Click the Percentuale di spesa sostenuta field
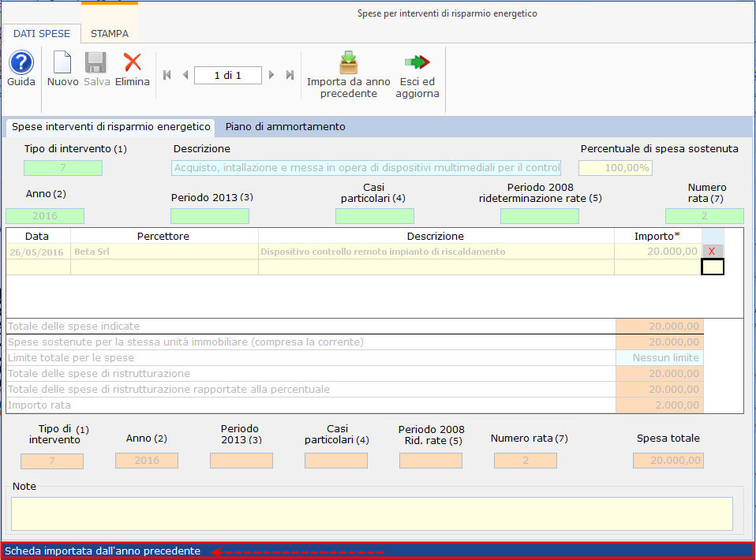 coord(616,168)
